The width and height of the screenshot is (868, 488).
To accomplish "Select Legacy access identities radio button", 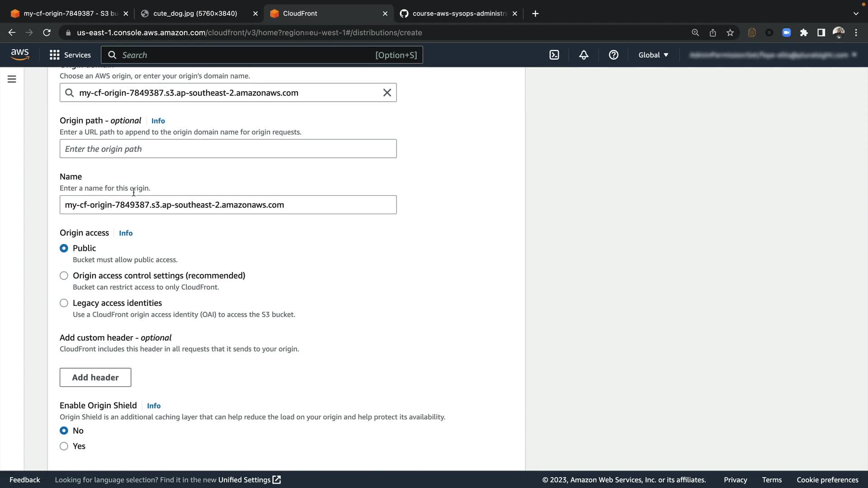I will pos(64,303).
